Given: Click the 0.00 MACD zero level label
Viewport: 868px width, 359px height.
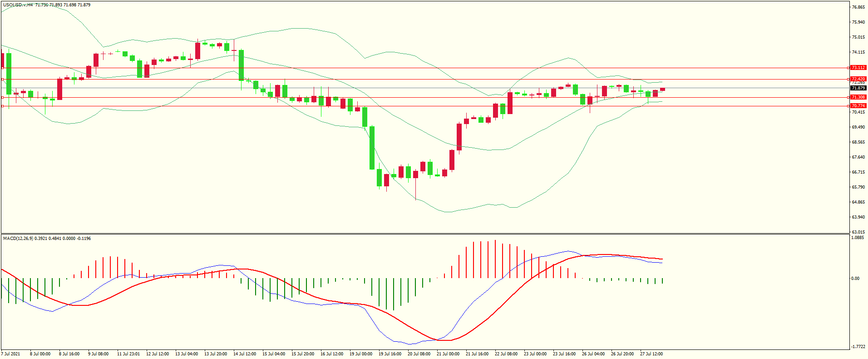Looking at the screenshot, I should (x=855, y=279).
